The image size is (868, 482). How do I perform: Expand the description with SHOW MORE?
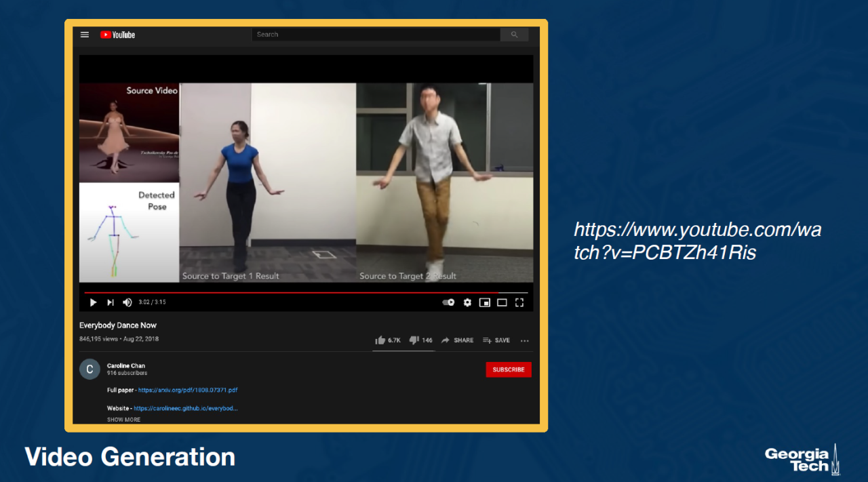(123, 420)
